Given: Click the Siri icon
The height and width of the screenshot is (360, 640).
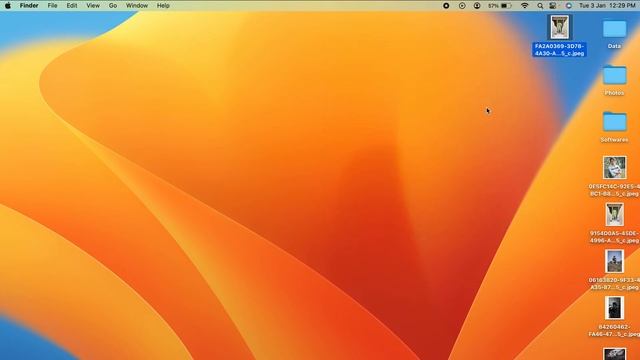Looking at the screenshot, I should pyautogui.click(x=569, y=6).
